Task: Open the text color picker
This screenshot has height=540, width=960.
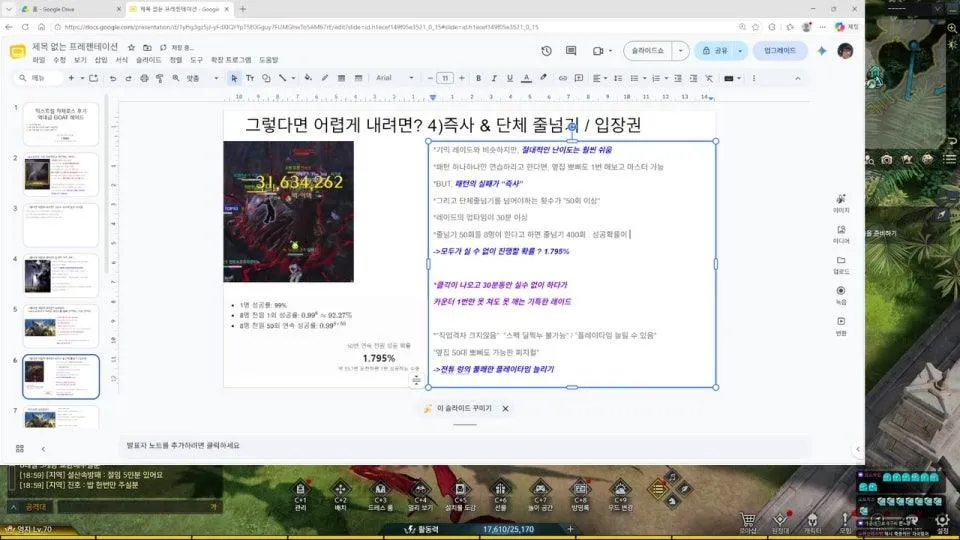Action: [x=526, y=78]
